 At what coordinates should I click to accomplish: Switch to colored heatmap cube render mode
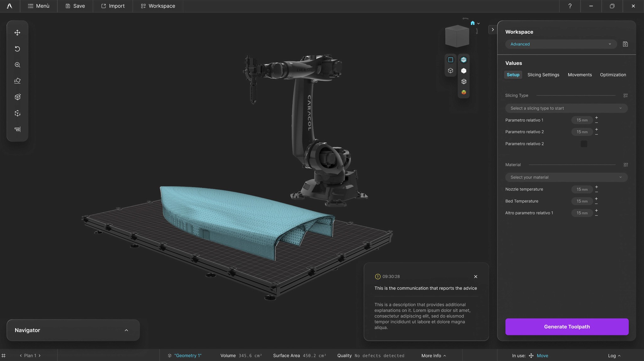point(464,92)
